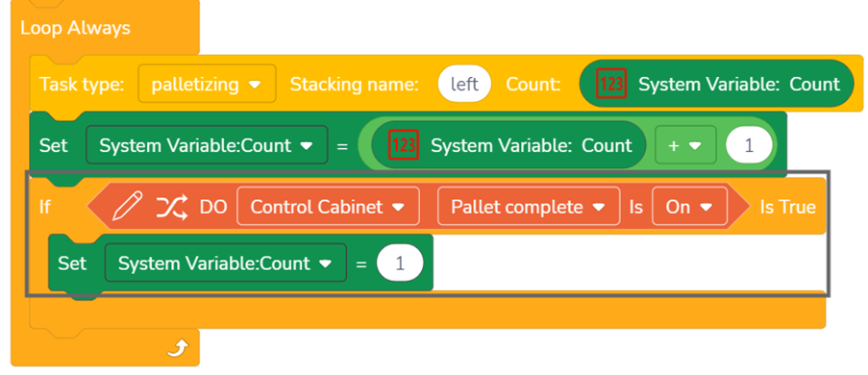Click the pencil edit icon in If condition
868x375 pixels.
pyautogui.click(x=127, y=206)
